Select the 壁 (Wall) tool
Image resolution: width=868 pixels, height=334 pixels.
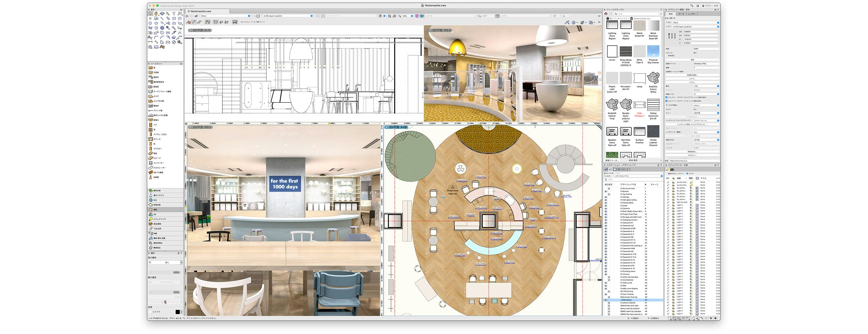point(150,67)
